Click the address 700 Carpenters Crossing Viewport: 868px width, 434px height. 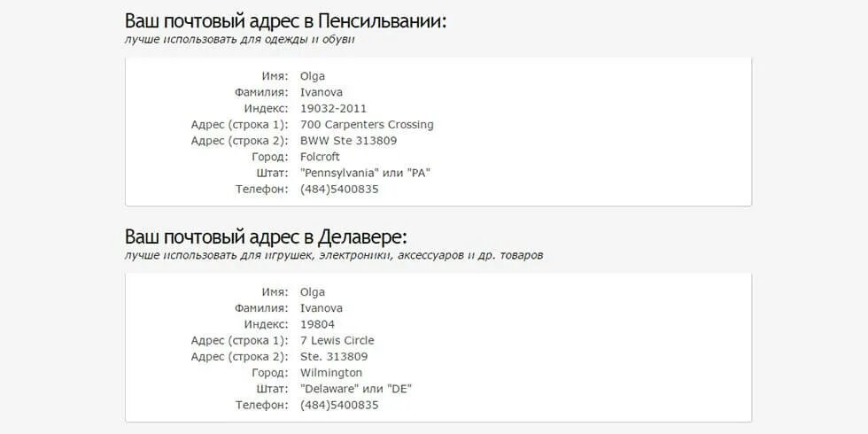(x=367, y=125)
